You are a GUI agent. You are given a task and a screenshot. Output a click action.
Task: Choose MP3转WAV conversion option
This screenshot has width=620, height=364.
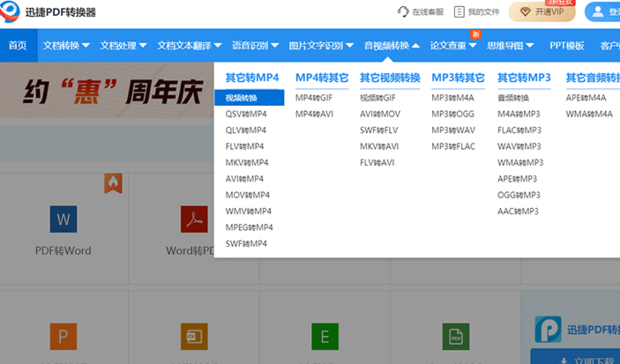(x=453, y=130)
